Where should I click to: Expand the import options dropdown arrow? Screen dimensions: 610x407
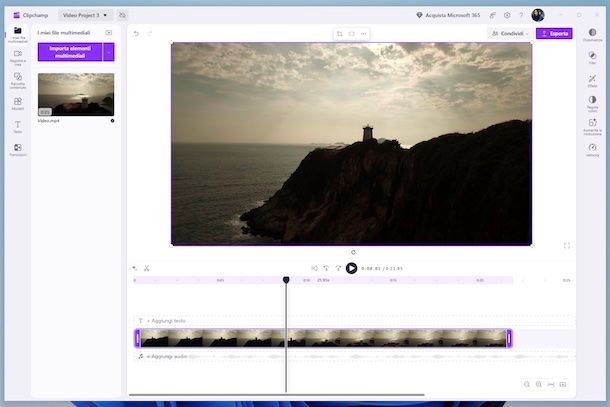(x=109, y=52)
